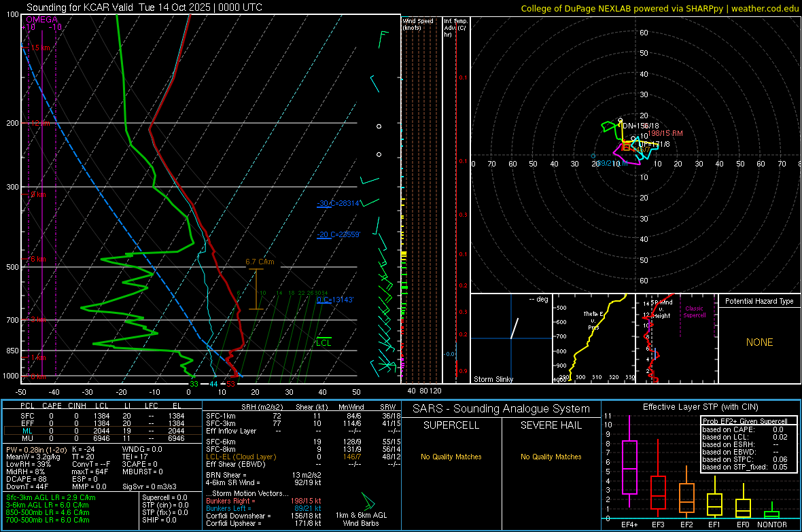The width and height of the screenshot is (802, 532).
Task: Click the '0 C=13143' freezing level label
Action: pyautogui.click(x=335, y=300)
